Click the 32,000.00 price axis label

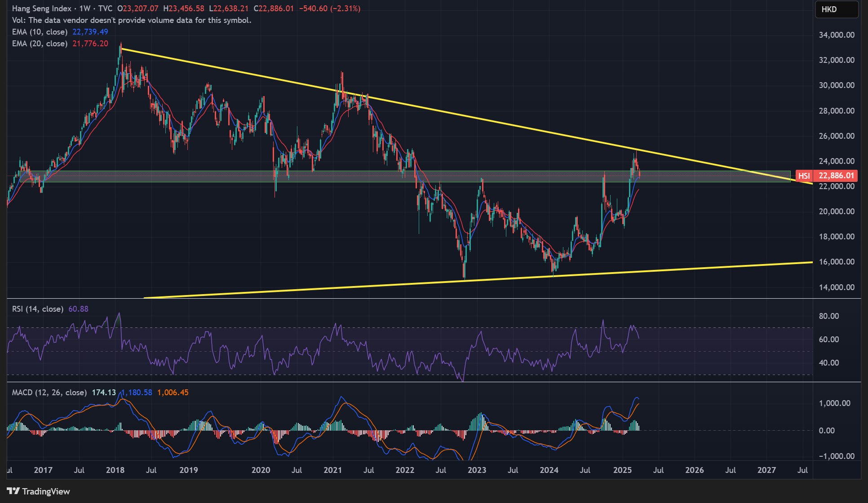(x=837, y=60)
